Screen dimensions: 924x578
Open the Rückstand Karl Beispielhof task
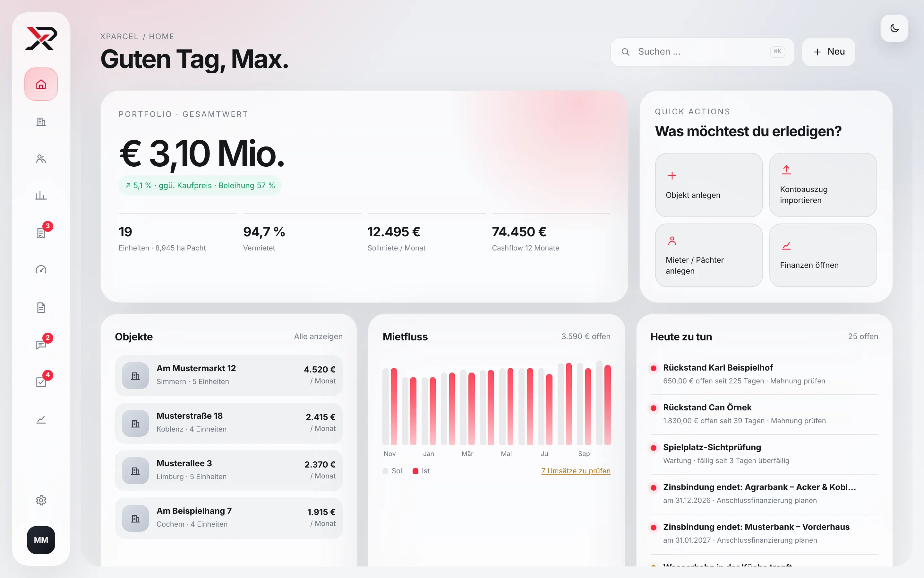click(764, 374)
